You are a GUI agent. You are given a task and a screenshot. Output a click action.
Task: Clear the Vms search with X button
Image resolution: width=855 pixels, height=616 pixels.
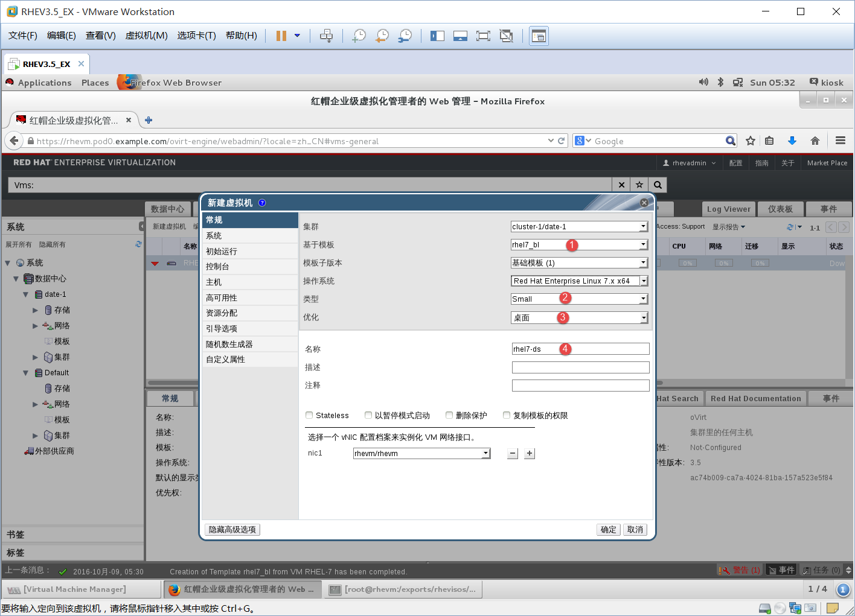pyautogui.click(x=621, y=185)
